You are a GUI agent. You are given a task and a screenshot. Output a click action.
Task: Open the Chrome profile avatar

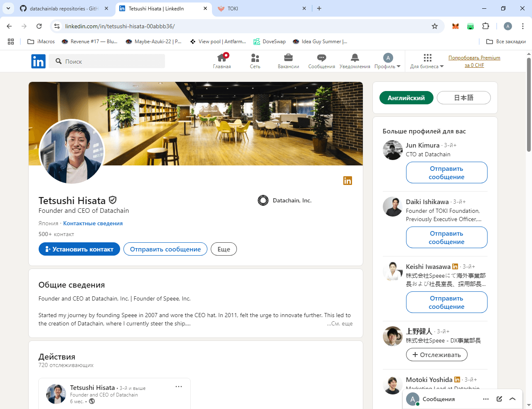508,26
